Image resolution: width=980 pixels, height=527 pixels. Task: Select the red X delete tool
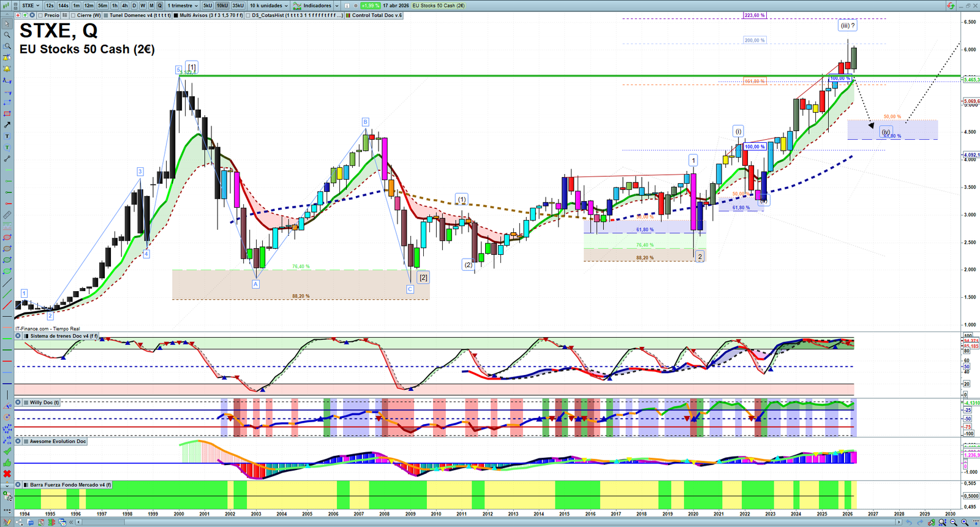pos(7,474)
